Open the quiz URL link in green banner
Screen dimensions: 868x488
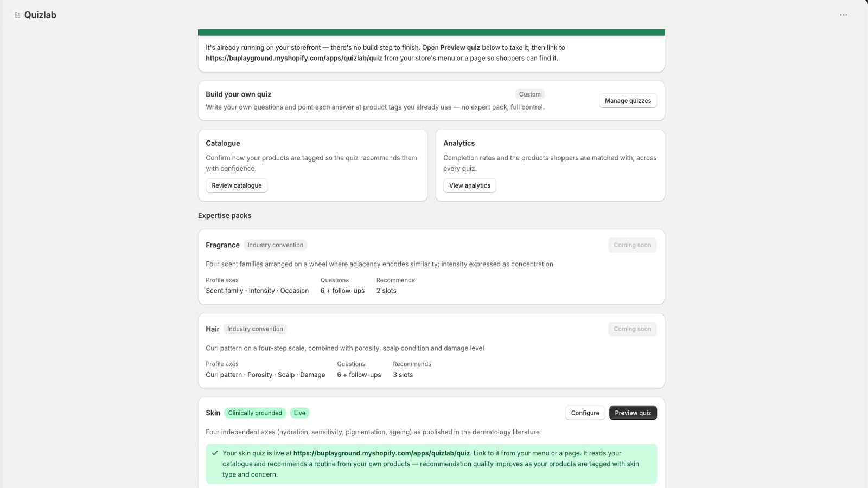point(381,453)
